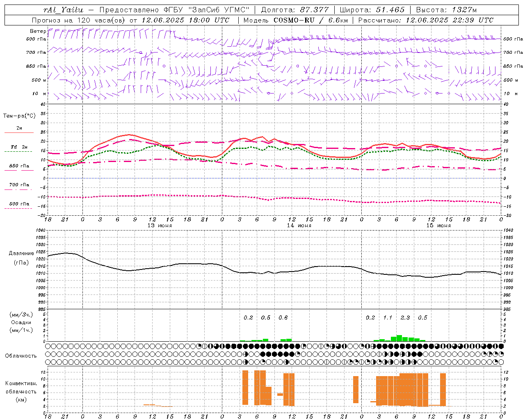Click the station name "rAl_Yailu" in the header

click(x=63, y=10)
